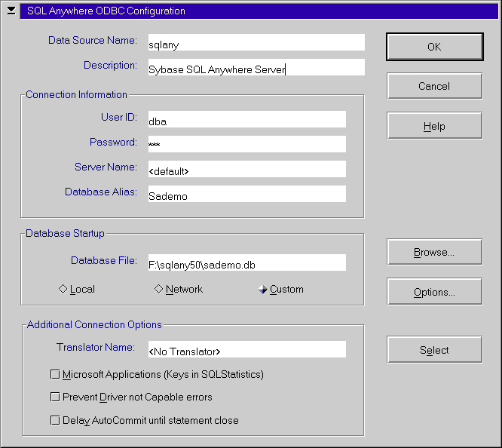The height and width of the screenshot is (448, 502).
Task: Select the Local startup radio button
Action: (x=77, y=289)
